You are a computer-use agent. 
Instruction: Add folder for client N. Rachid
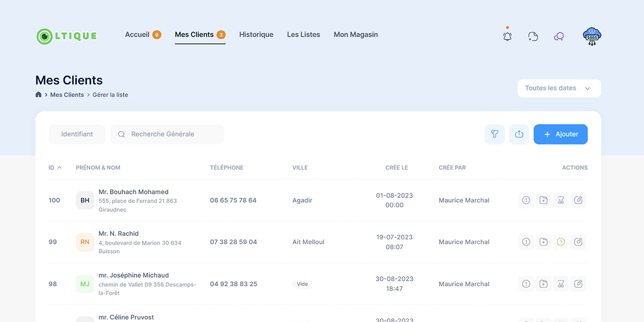(543, 242)
